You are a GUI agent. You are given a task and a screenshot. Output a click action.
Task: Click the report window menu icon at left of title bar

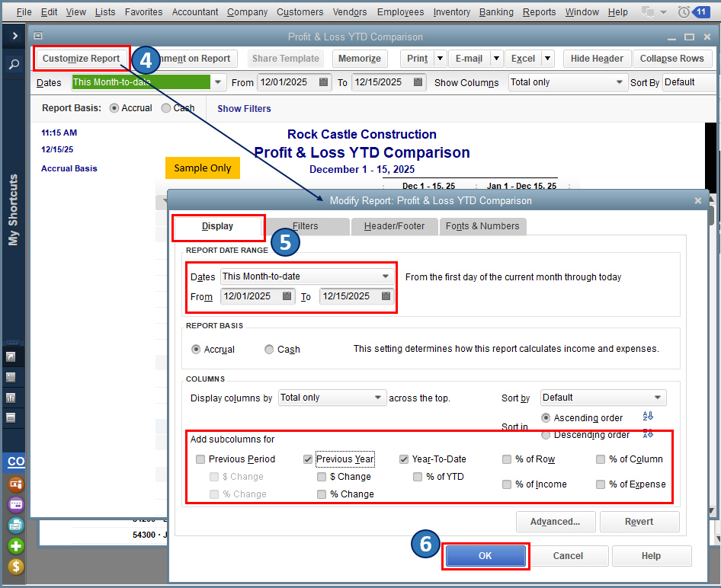point(38,36)
